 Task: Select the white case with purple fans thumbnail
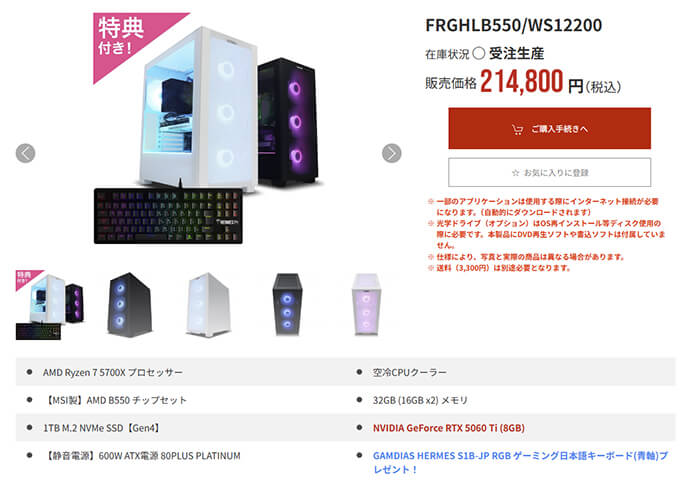(x=366, y=305)
